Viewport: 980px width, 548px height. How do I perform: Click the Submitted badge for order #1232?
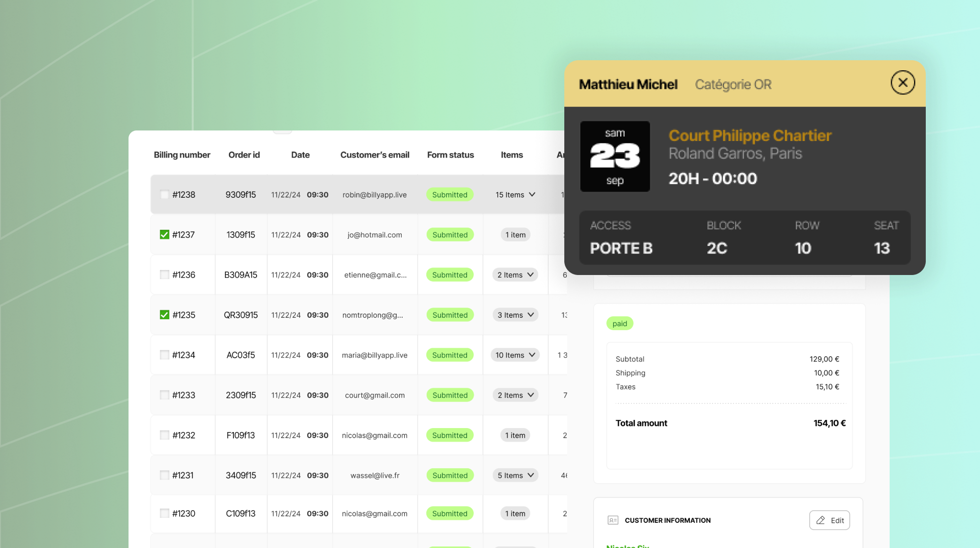450,436
